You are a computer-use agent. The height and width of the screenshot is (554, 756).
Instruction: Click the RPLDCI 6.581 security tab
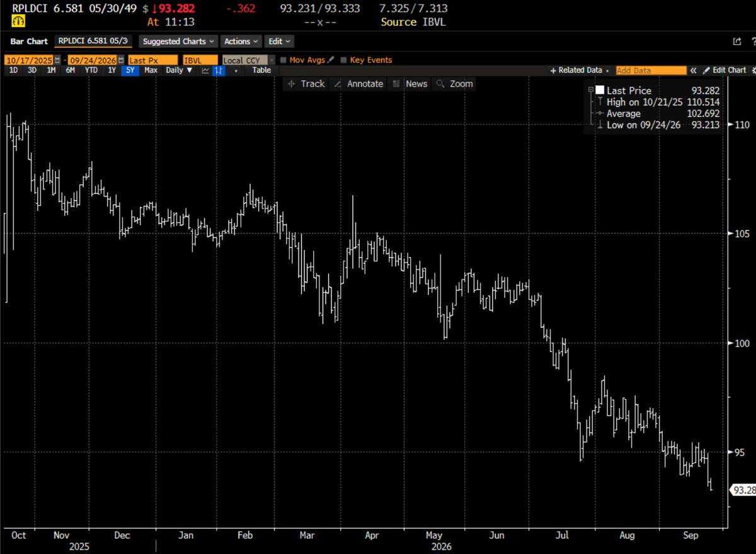tap(94, 42)
